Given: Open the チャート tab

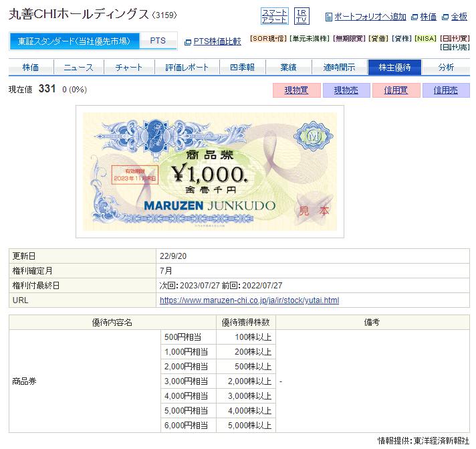Looking at the screenshot, I should [129, 67].
